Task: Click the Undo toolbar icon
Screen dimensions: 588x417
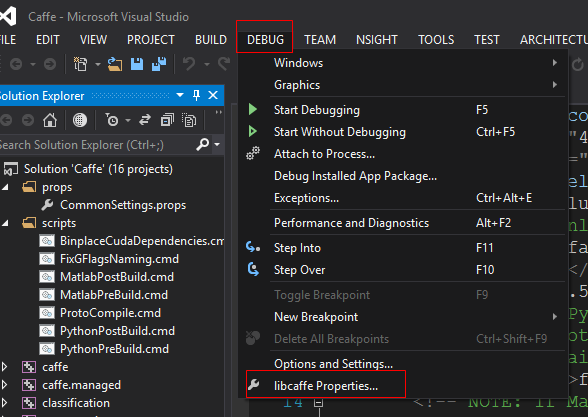Action: pyautogui.click(x=189, y=64)
